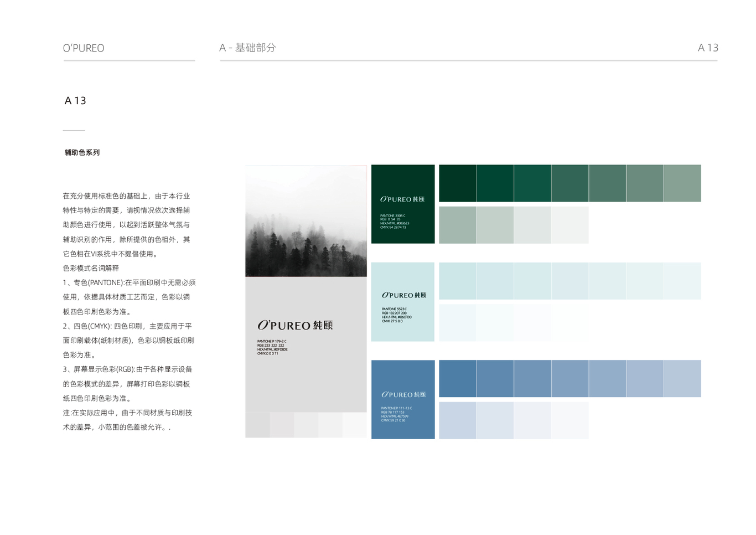Click the O'PUREO logo on dark green card

402,199
